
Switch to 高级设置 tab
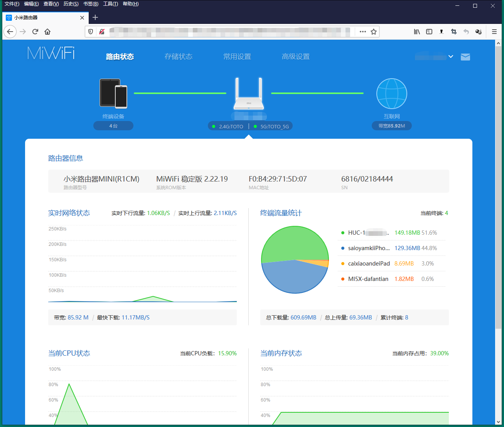[296, 57]
